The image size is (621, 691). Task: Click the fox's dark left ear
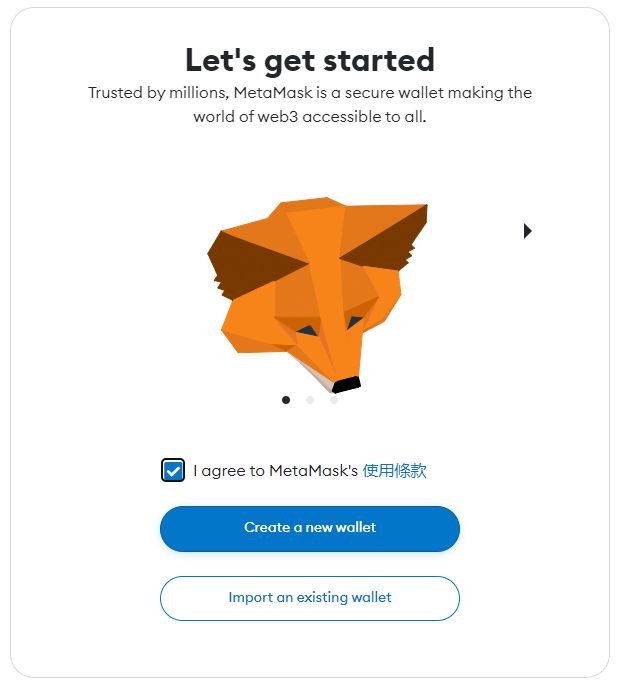pyautogui.click(x=251, y=264)
